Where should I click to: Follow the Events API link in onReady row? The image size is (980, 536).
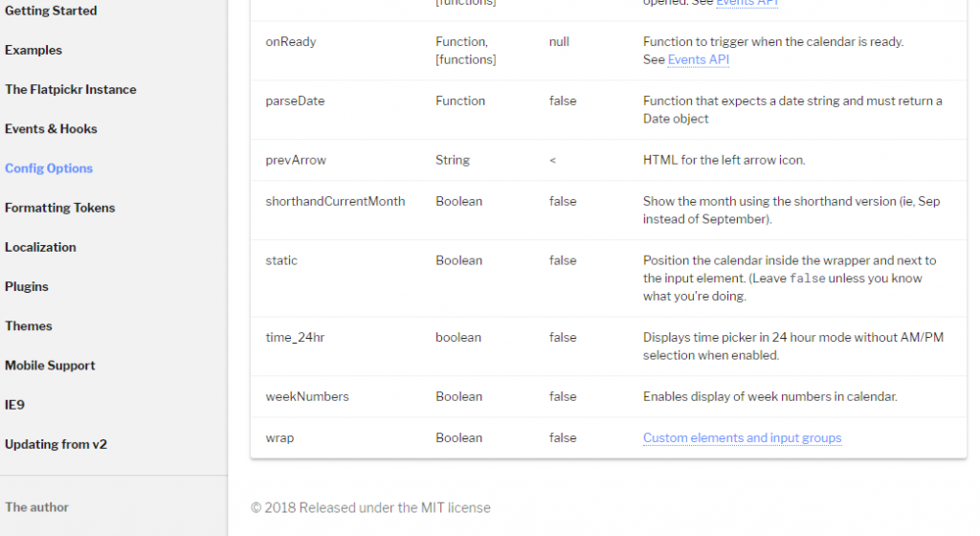pyautogui.click(x=699, y=59)
